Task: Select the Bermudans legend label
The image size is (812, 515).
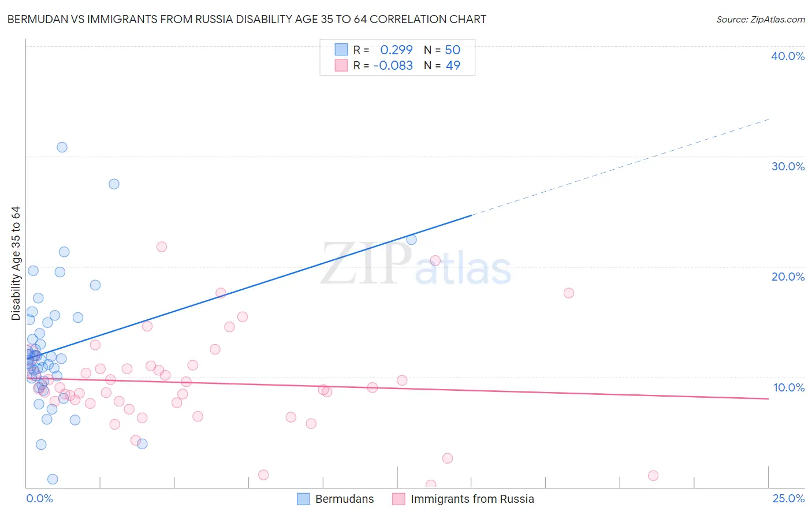Action: [344, 499]
